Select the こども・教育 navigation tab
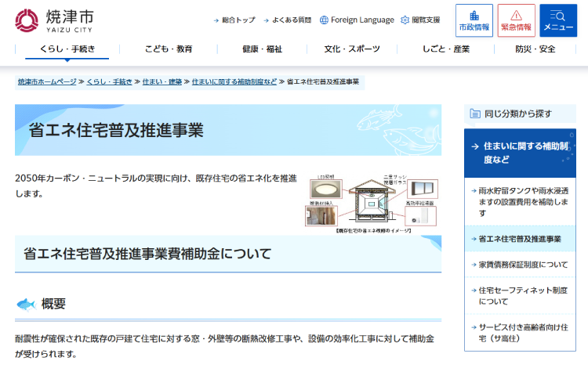Image resolution: width=588 pixels, height=368 pixels. coord(169,49)
